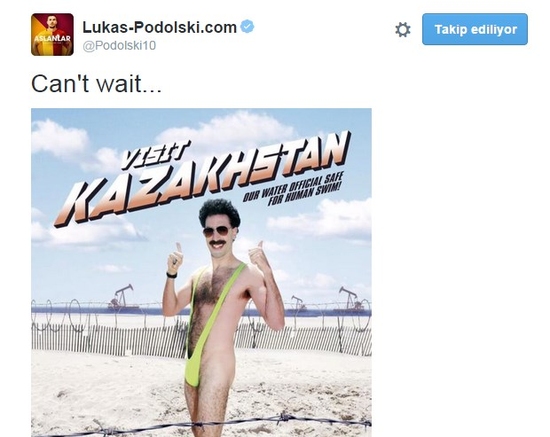The image size is (550, 437).
Task: Click the "Our water official safe" slogan
Action: [x=294, y=189]
